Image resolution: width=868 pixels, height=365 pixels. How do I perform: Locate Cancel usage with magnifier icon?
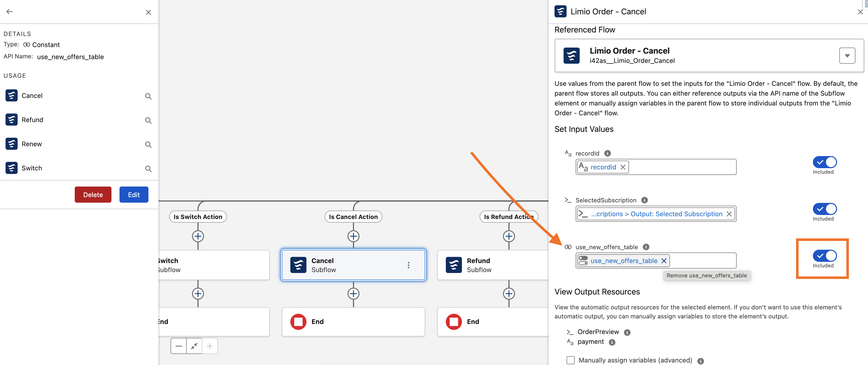click(x=148, y=96)
